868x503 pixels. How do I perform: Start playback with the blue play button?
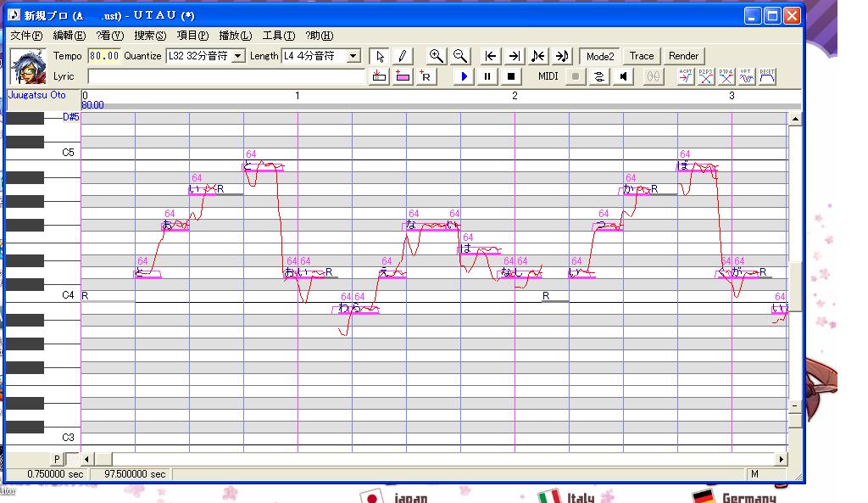click(x=464, y=76)
